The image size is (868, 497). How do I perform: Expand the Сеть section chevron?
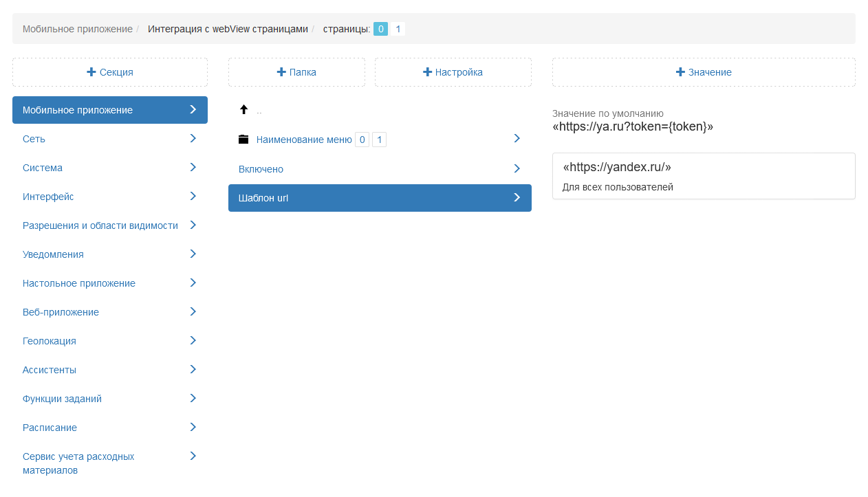[193, 139]
